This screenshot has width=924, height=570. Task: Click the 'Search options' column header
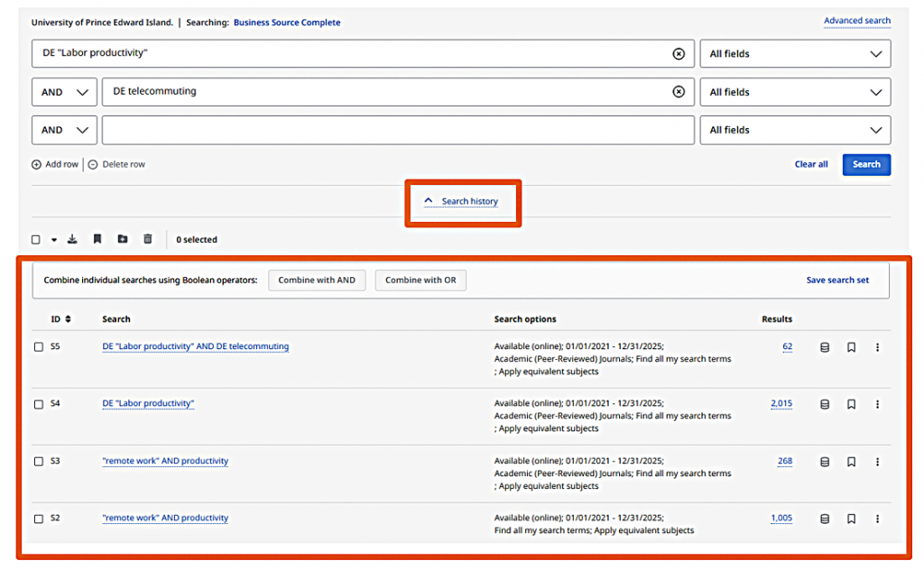tap(525, 319)
